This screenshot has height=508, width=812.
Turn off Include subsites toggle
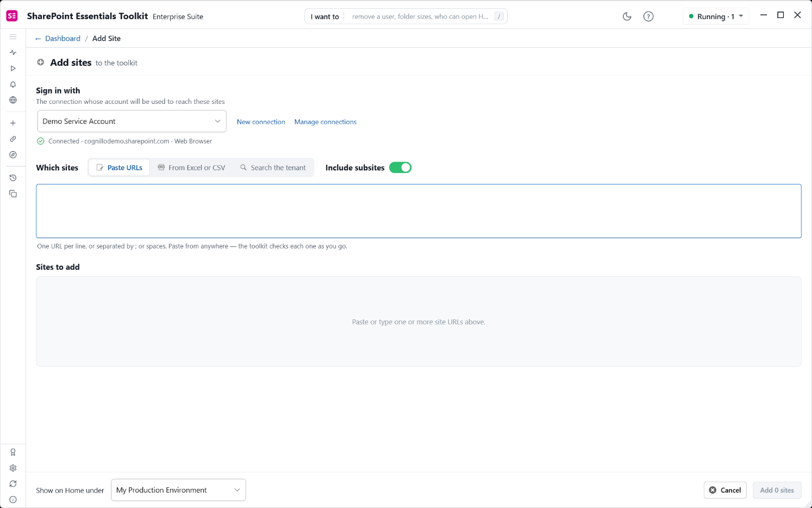click(400, 168)
